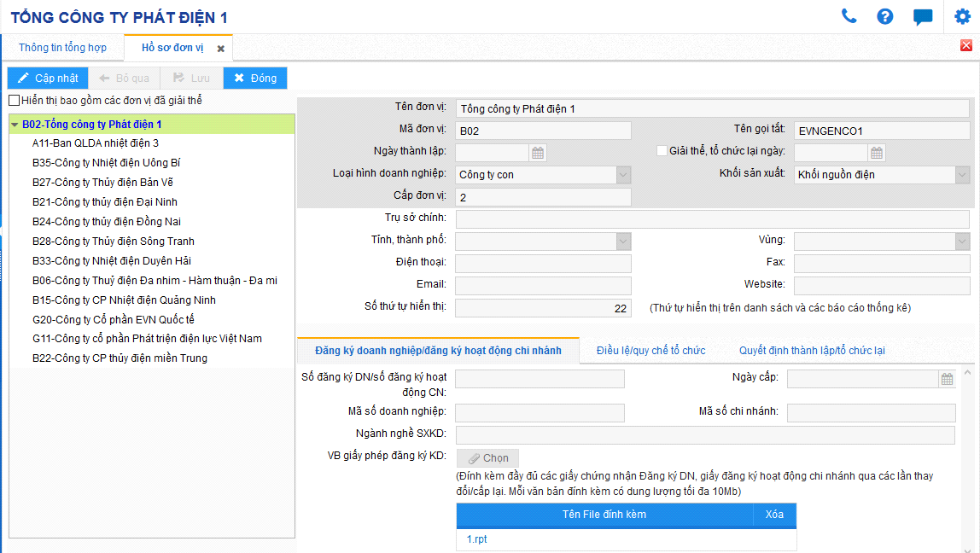Open calendar picker for Ngày thành lập
The image size is (980, 553).
tap(538, 153)
